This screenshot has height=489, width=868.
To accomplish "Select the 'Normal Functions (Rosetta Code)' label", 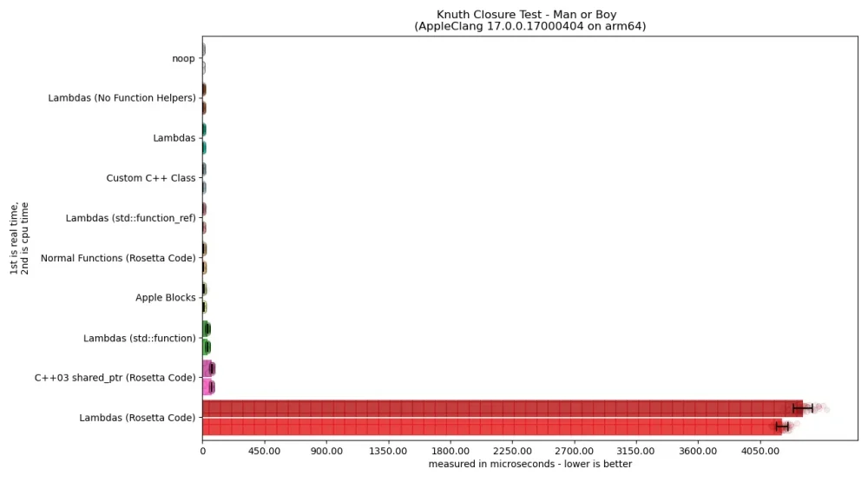I will 118,258.
